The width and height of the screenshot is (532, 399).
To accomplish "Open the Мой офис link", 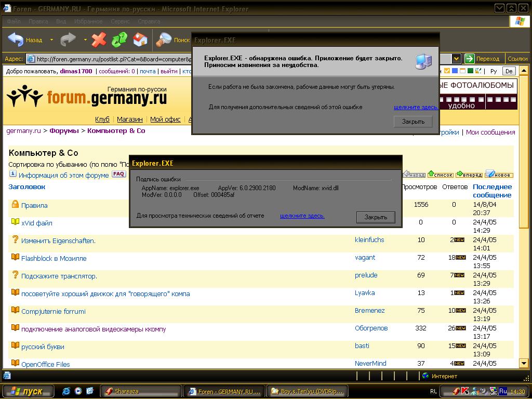I will (x=165, y=119).
